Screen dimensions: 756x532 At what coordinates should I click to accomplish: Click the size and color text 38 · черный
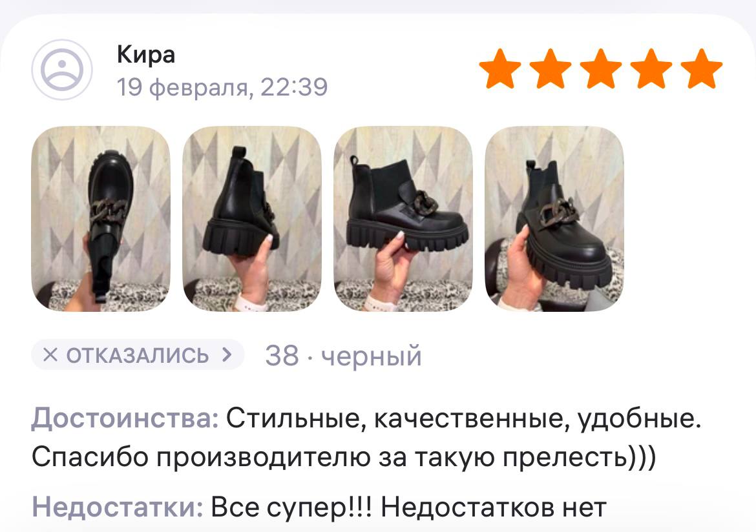pos(343,356)
